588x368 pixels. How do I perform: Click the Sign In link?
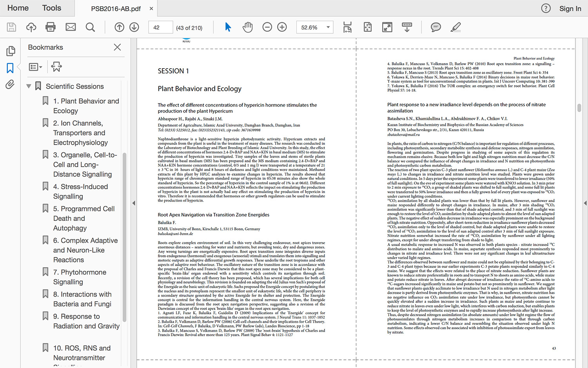[570, 9]
